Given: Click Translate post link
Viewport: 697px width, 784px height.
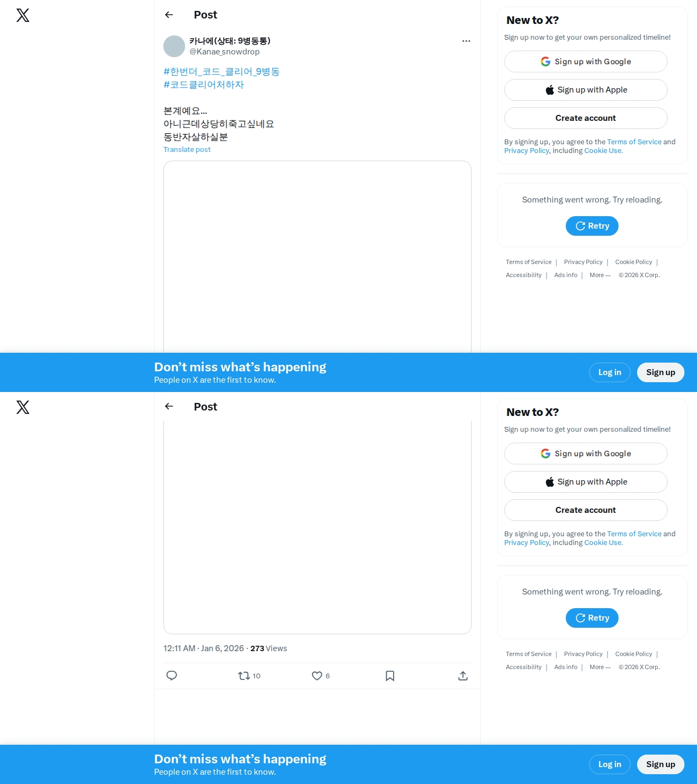Looking at the screenshot, I should [187, 150].
